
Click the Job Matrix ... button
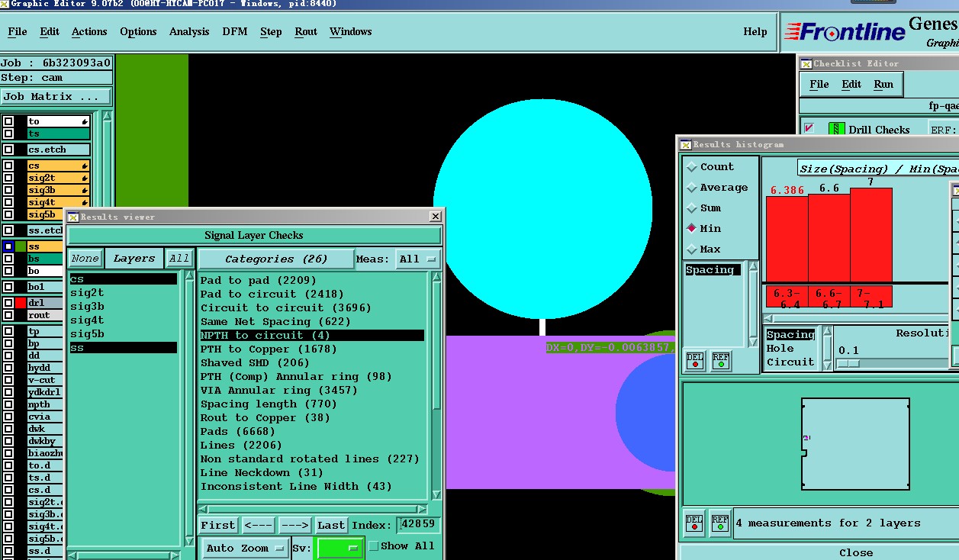tap(56, 97)
